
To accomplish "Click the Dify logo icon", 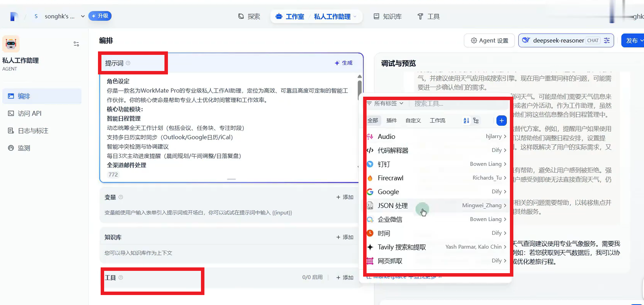I will (x=14, y=16).
